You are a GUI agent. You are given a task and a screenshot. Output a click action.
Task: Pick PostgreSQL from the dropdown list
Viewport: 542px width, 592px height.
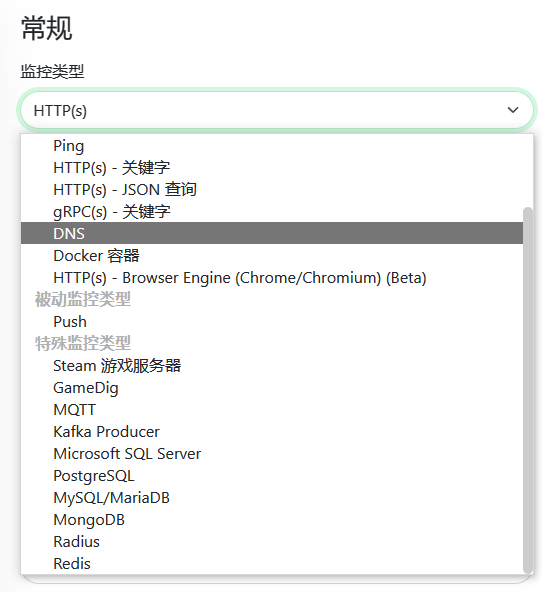pos(272,476)
